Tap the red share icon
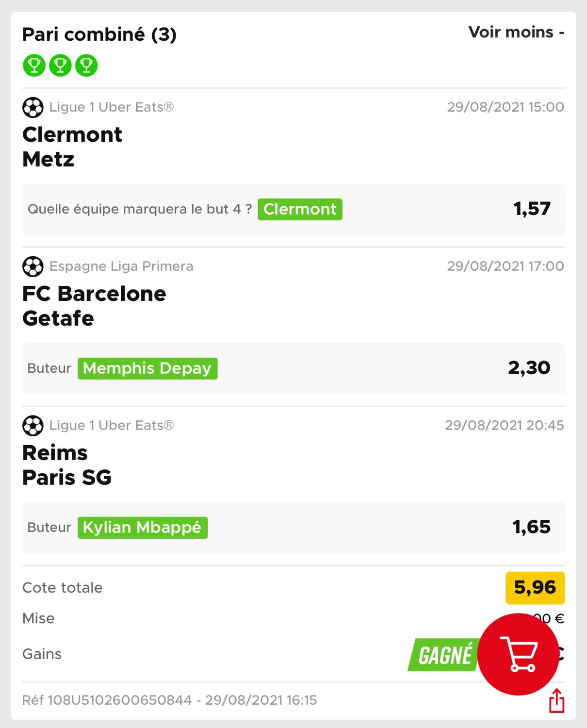587x728 pixels. tap(556, 701)
